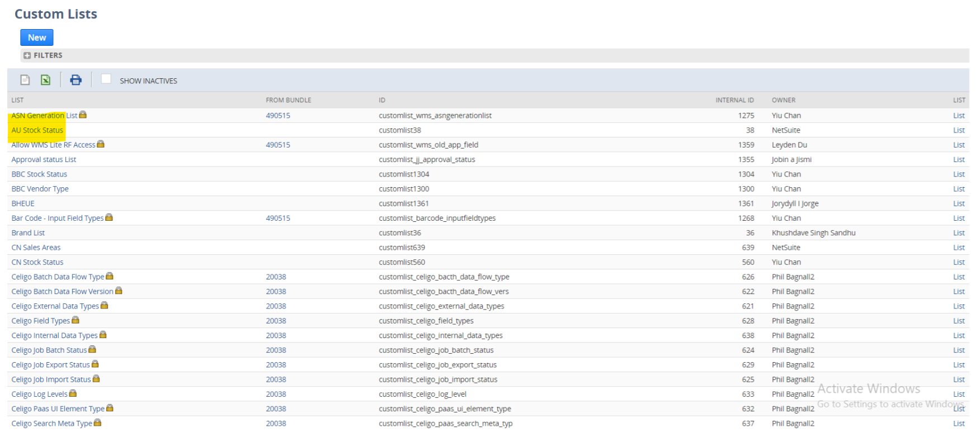
Task: Sort by the List column header
Action: point(17,100)
